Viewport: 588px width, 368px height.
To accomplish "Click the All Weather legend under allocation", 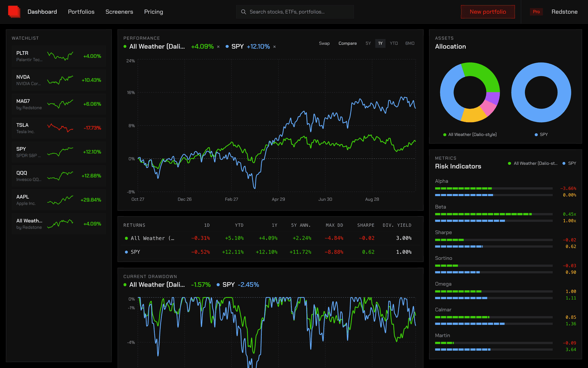I will 470,135.
